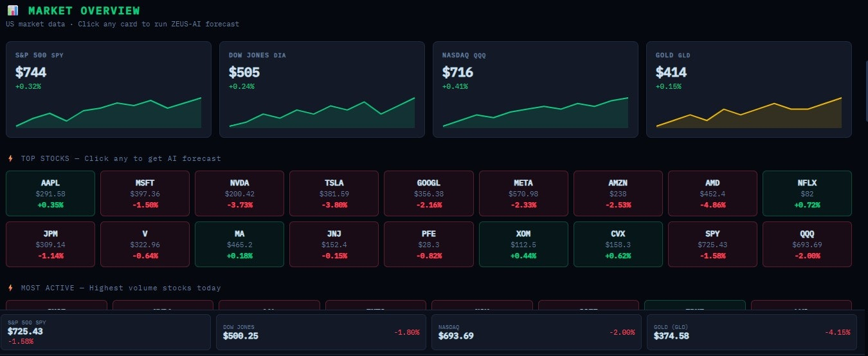Click the Most Active lightning icon

[10, 288]
